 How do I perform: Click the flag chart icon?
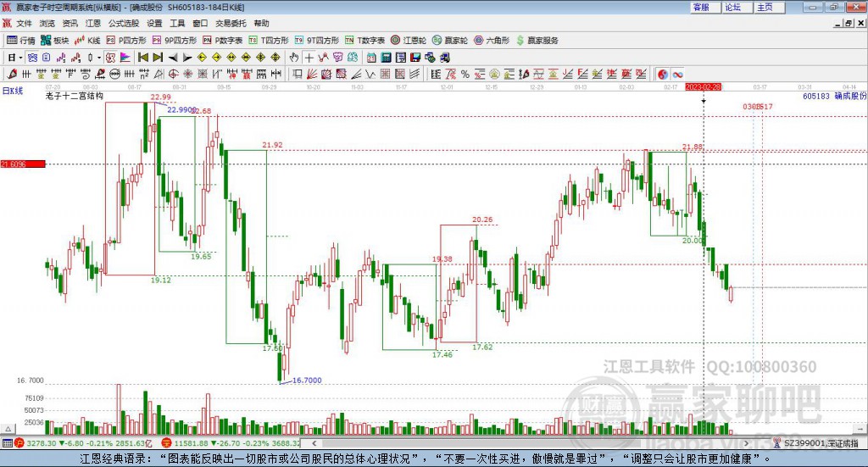point(125,58)
